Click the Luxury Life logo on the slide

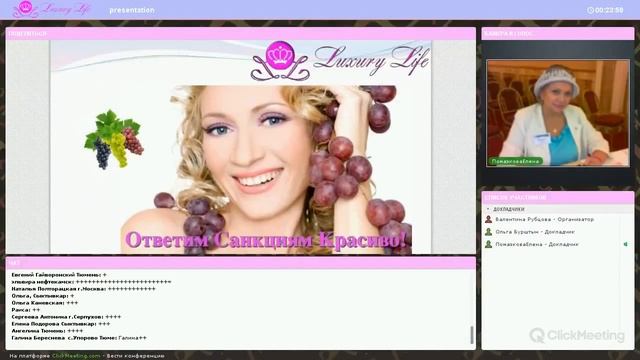[x=340, y=62]
